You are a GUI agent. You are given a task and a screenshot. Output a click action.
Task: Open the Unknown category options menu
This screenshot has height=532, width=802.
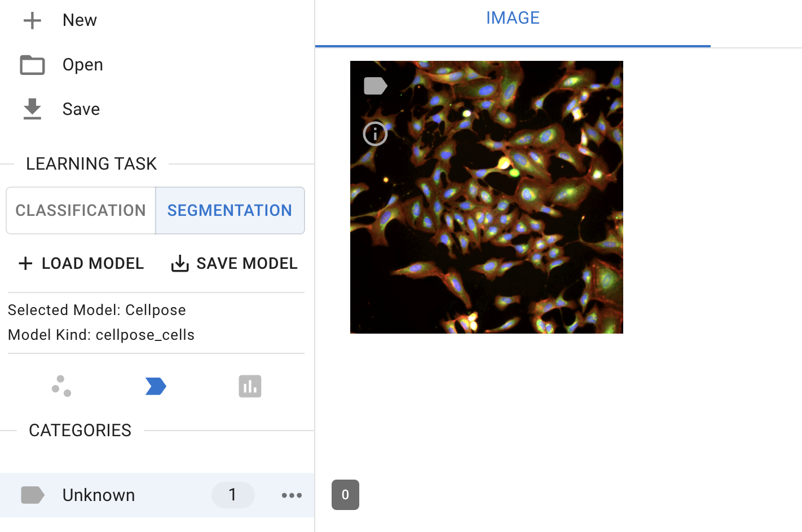[292, 495]
